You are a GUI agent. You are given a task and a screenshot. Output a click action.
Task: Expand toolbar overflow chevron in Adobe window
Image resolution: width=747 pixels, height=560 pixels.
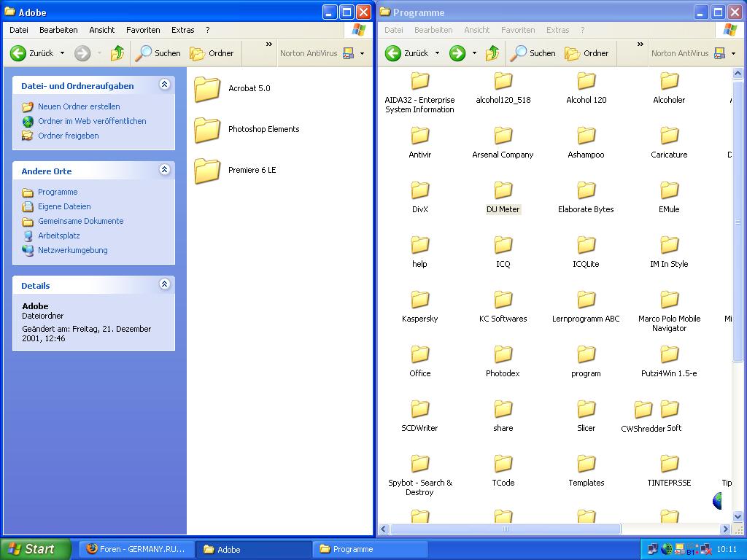pos(269,44)
